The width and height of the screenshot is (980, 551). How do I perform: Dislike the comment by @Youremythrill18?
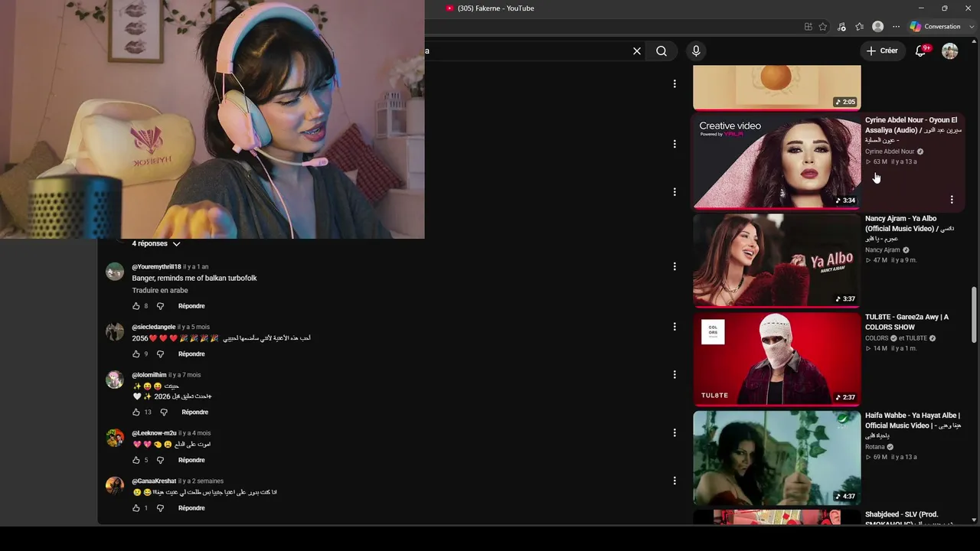click(160, 306)
